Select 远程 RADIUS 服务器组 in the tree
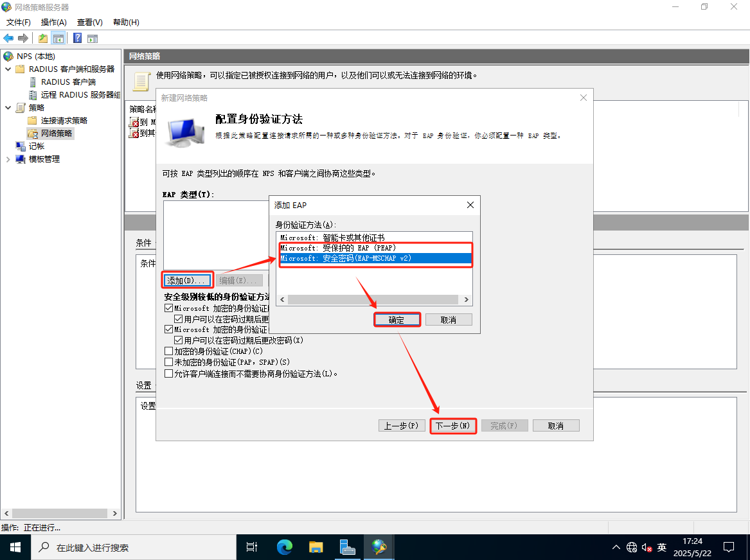750x560 pixels. [80, 95]
